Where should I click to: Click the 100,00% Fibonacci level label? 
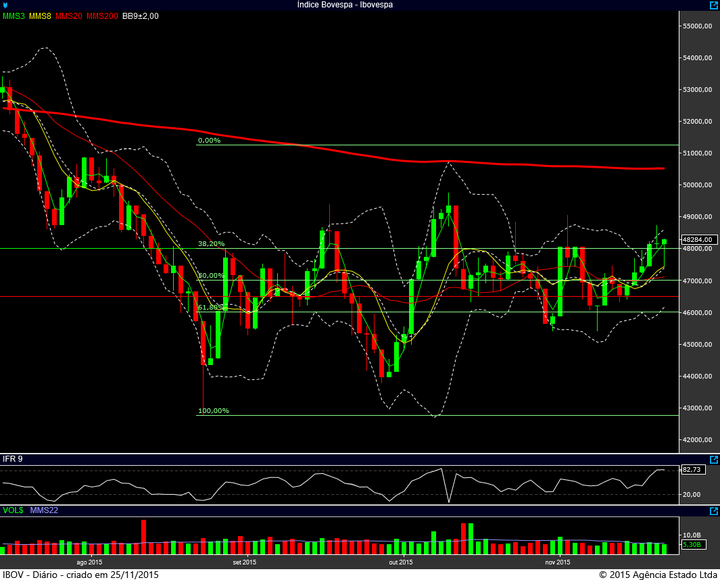(x=214, y=411)
